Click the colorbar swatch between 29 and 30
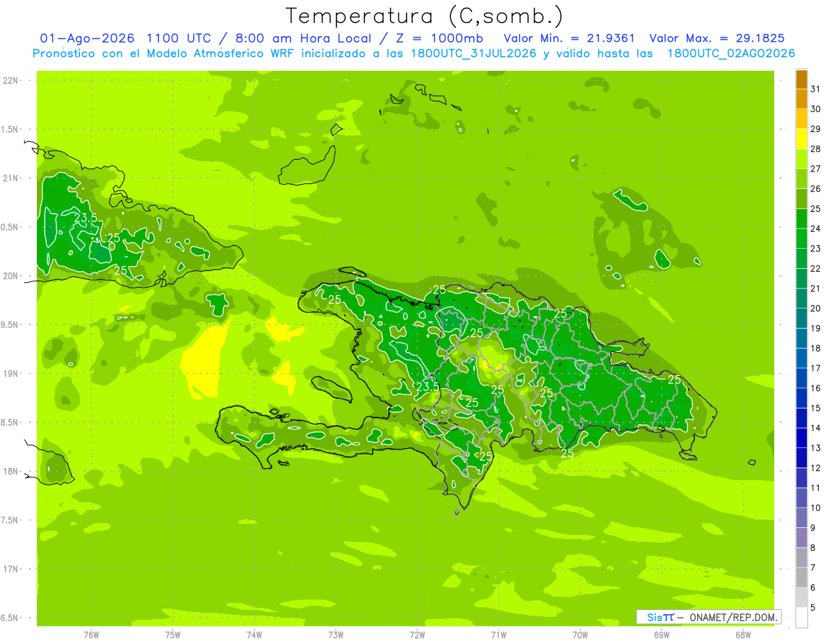The width and height of the screenshot is (834, 644). coord(801,119)
